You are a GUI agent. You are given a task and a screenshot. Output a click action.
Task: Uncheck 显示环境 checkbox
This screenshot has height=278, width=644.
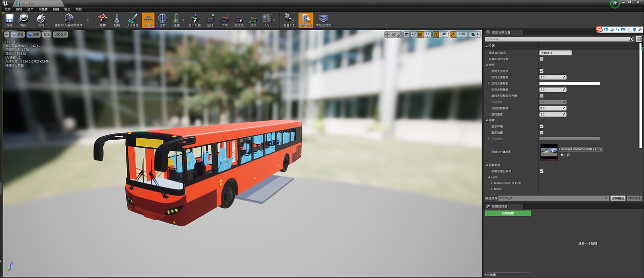point(541,126)
